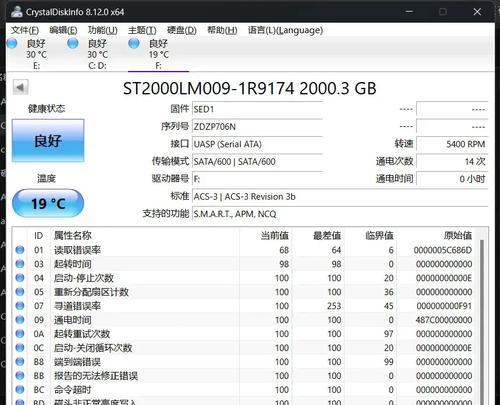Click the 良好 health status button
500x405 pixels.
[x=48, y=140]
